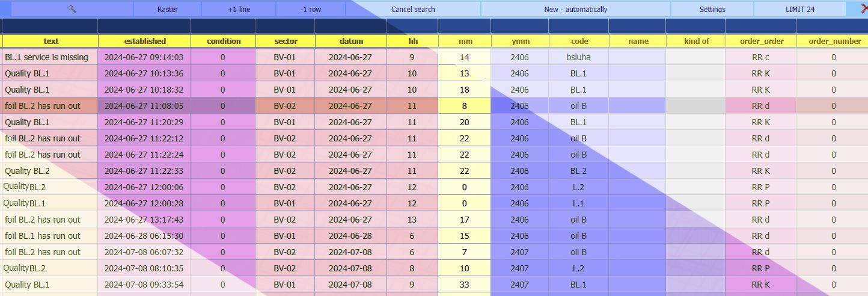Open the Settings menu
Image resolution: width=868 pixels, height=296 pixels.
pos(712,9)
